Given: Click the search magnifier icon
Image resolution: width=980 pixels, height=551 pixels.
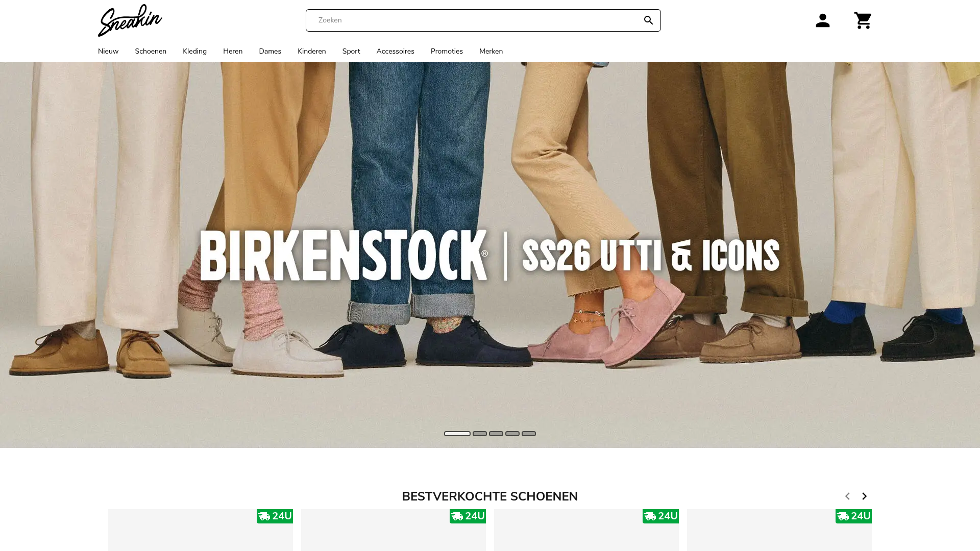Looking at the screenshot, I should 648,20.
